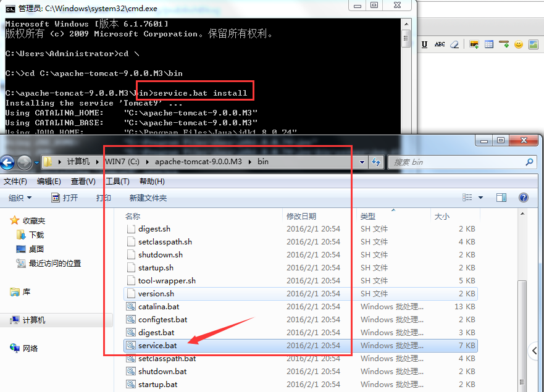The width and height of the screenshot is (544, 392).
Task: Click the eraser clear-format icon in editor
Action: tap(454, 44)
